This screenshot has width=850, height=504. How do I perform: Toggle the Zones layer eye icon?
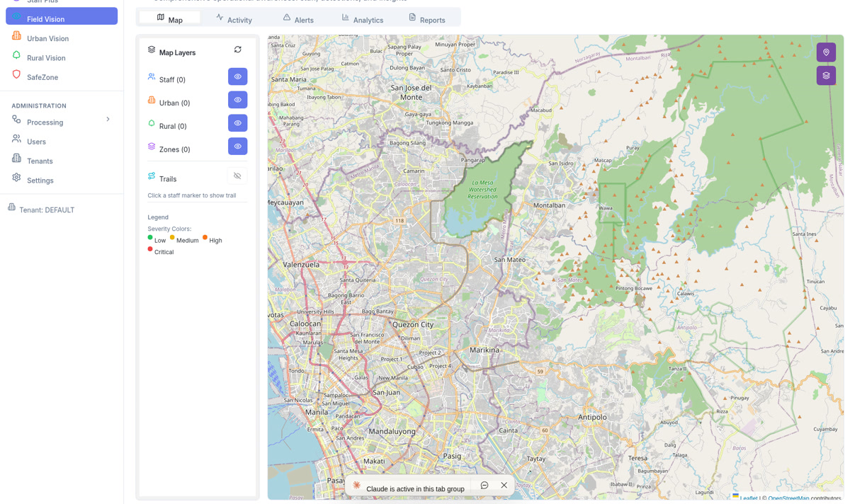coord(237,146)
